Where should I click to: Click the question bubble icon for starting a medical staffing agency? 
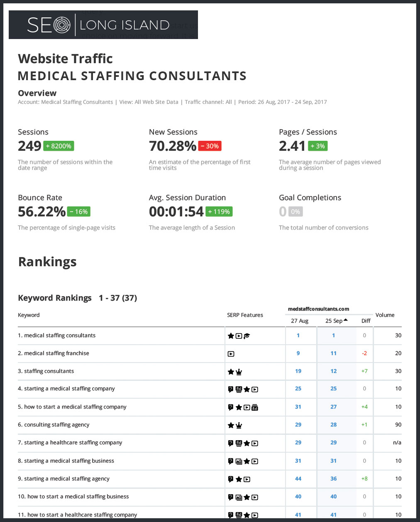[x=231, y=479]
